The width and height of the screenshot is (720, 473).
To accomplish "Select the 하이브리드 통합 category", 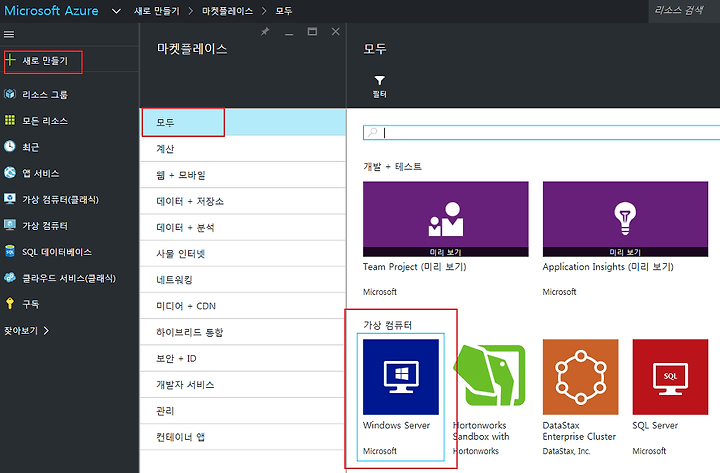I will 243,332.
